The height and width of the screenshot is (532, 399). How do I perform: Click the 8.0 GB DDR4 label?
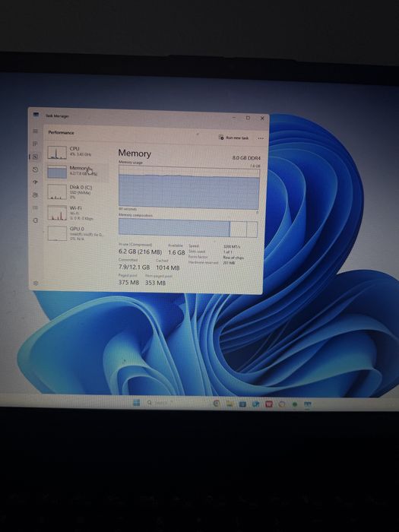(246, 158)
